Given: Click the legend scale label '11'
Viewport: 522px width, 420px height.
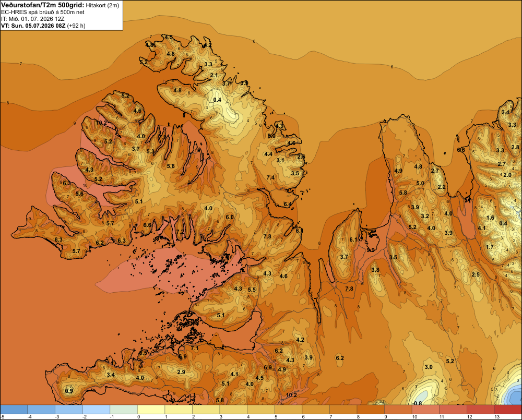Looking at the screenshot, I should click(442, 417).
